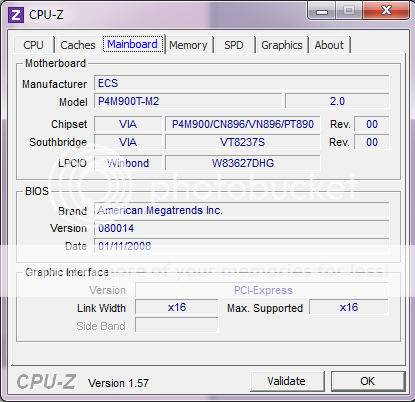Switch to the Graphics tab

(282, 45)
